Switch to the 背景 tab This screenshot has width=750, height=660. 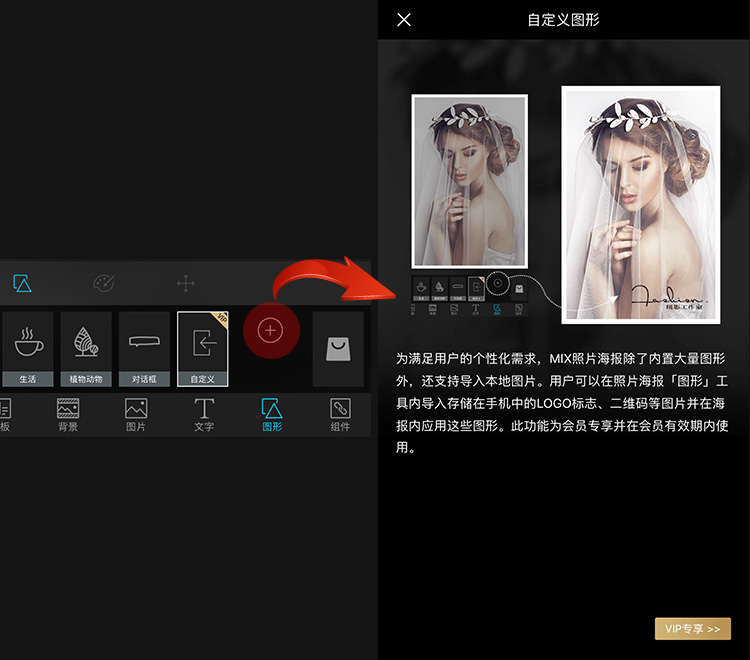tap(68, 415)
